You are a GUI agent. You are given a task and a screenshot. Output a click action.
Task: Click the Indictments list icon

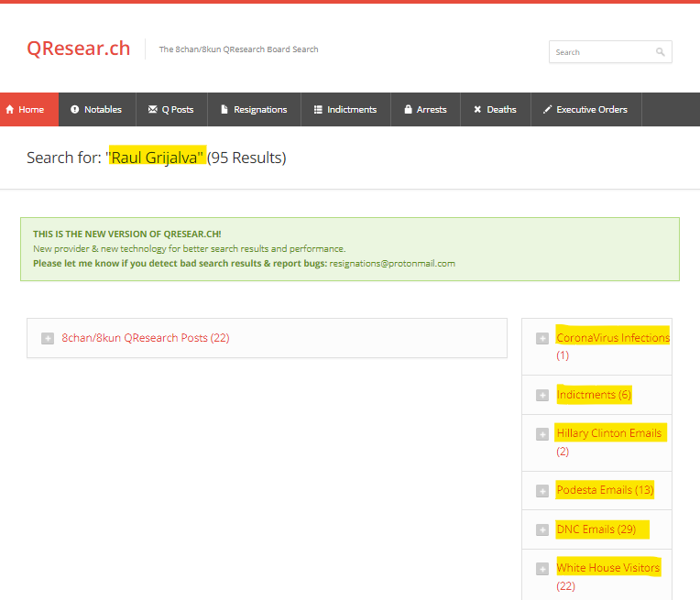pos(318,109)
